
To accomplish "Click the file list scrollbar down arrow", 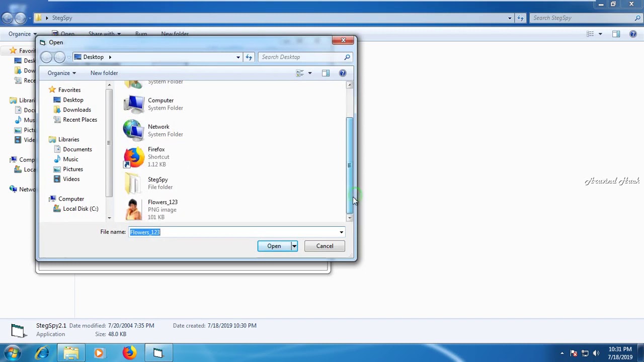I will pos(350,218).
